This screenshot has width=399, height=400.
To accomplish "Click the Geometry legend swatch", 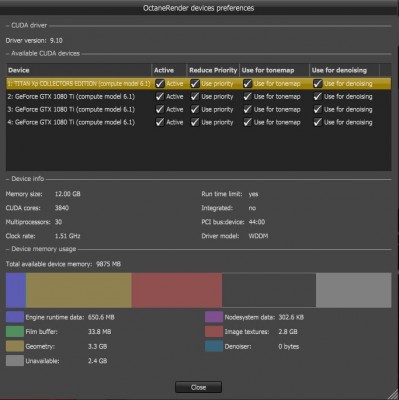I will pos(15,346).
